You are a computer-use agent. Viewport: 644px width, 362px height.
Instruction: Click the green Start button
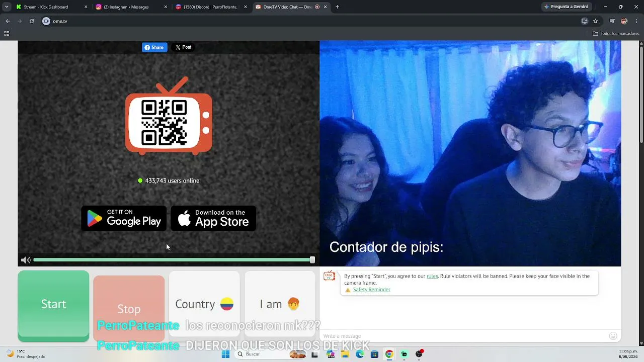point(53,306)
